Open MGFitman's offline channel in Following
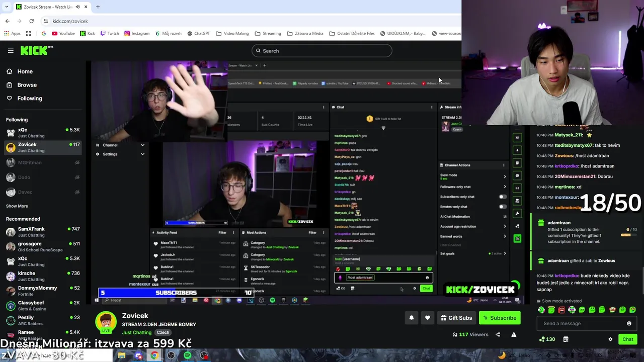 [x=43, y=162]
